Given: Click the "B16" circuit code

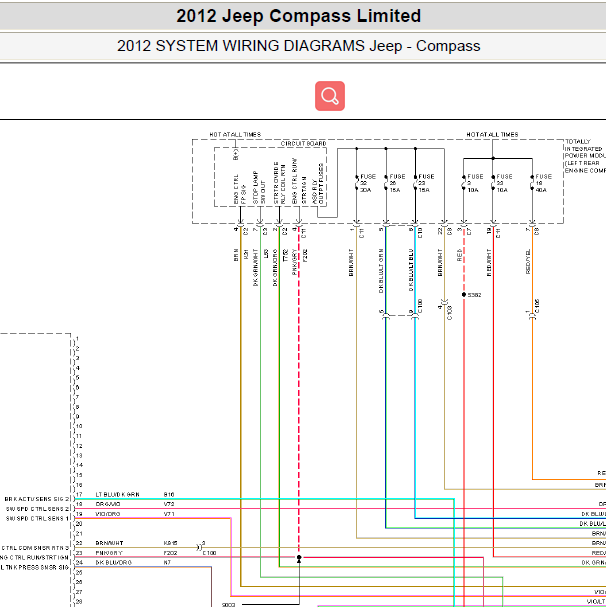Looking at the screenshot, I should tap(169, 494).
